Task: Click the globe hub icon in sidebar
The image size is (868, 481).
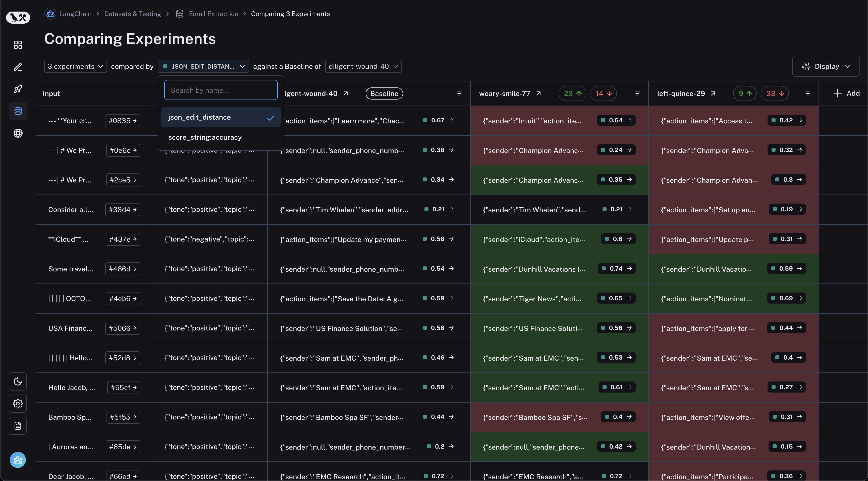Action: coord(18,133)
